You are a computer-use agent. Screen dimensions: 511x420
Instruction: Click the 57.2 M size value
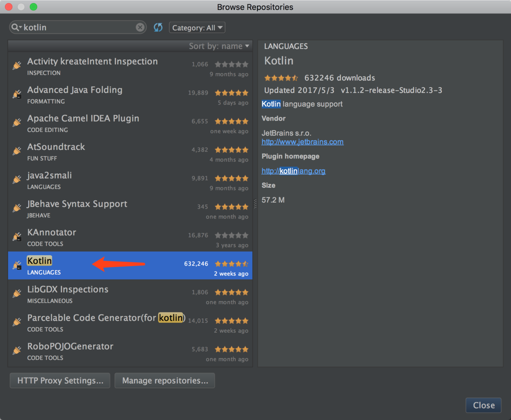click(273, 200)
